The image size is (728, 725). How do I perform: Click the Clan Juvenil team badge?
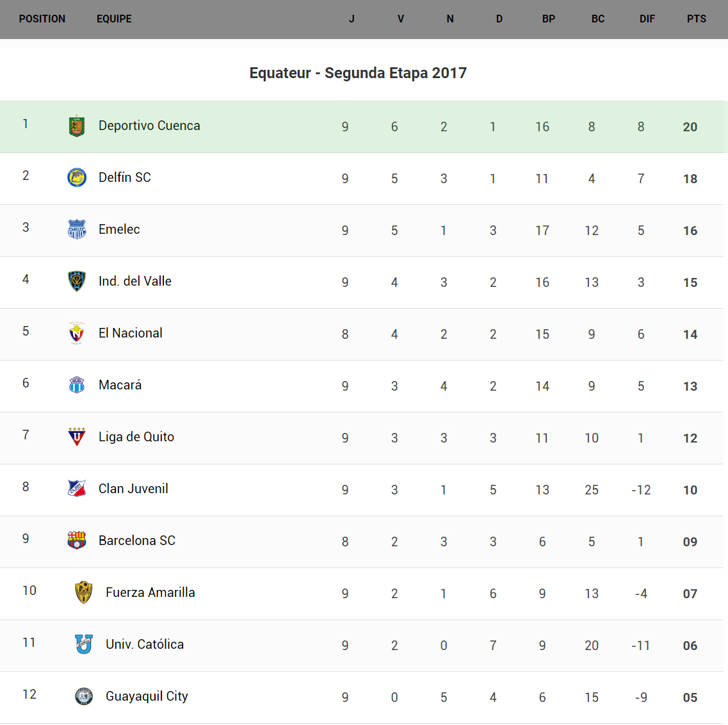(77, 489)
